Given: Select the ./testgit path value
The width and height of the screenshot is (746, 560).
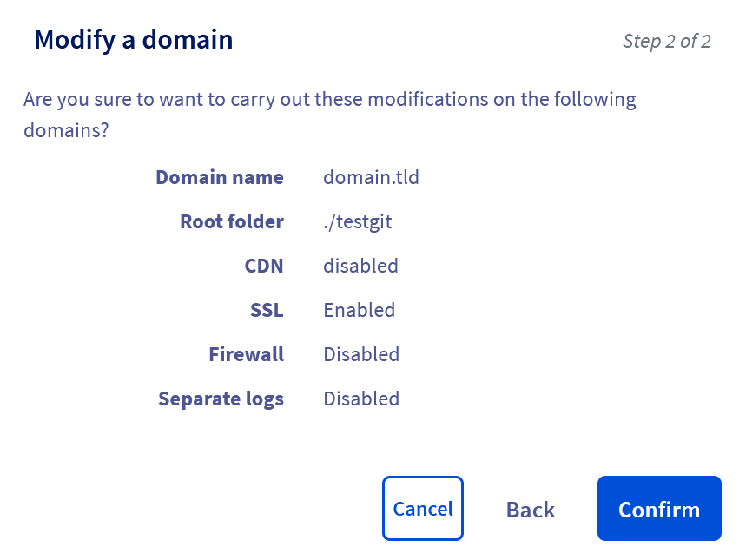Looking at the screenshot, I should pos(358,221).
